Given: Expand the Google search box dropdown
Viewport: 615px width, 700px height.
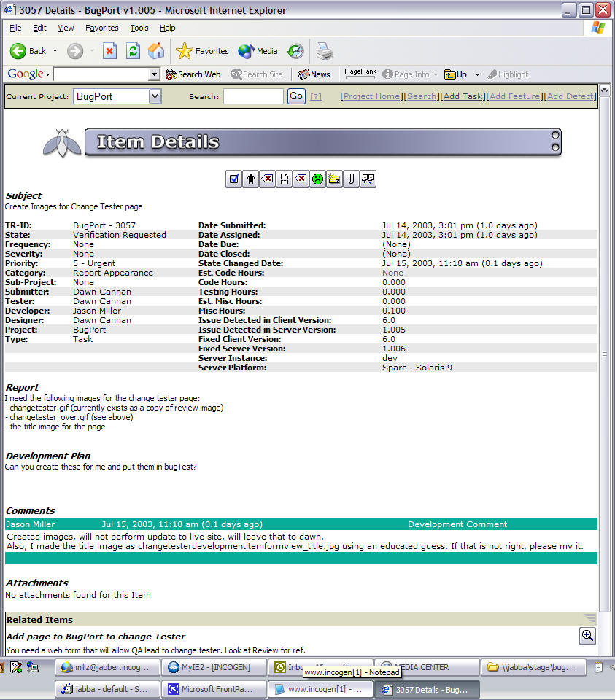Looking at the screenshot, I should pyautogui.click(x=154, y=74).
